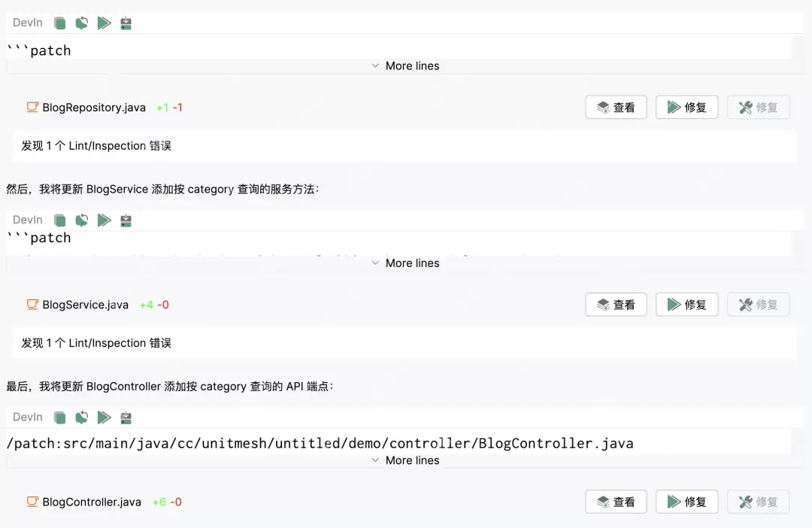Expand More lines under the first patch
The width and height of the screenshot is (812, 528).
pyautogui.click(x=405, y=65)
